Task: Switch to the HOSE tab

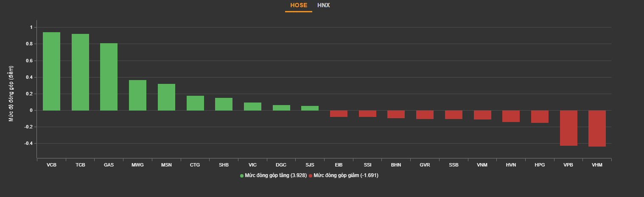Action: tap(299, 6)
